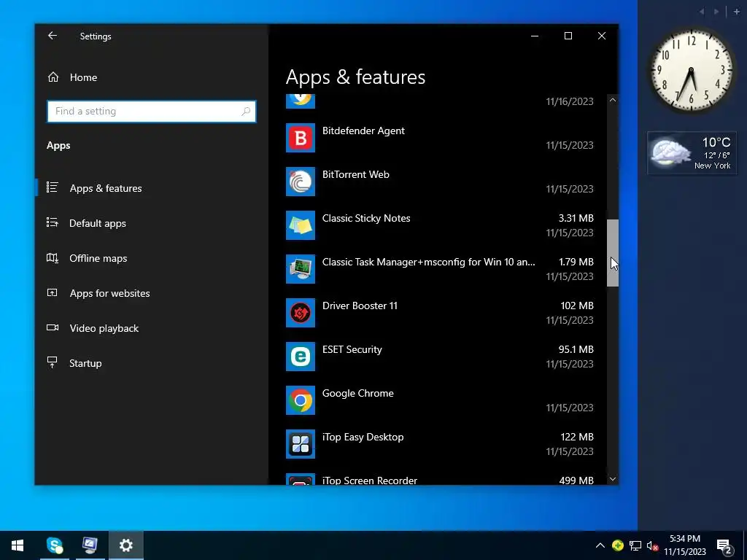Viewport: 747px width, 560px height.
Task: Open Apps for websites section
Action: tap(152, 293)
